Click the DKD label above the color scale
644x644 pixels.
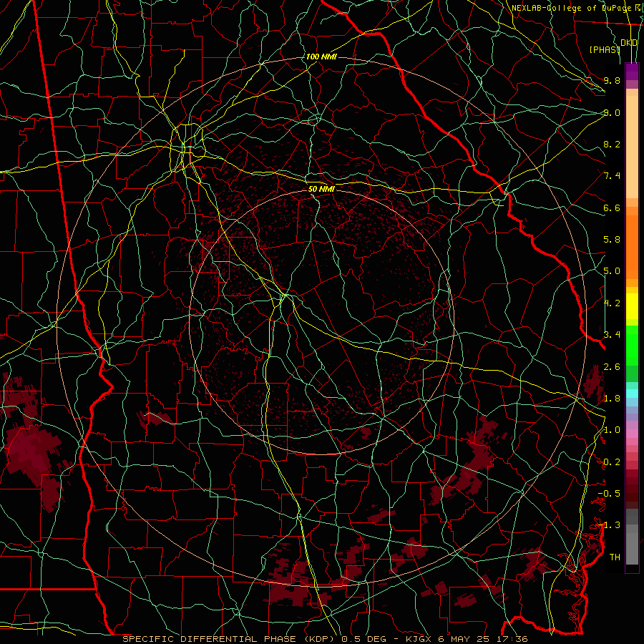(629, 43)
